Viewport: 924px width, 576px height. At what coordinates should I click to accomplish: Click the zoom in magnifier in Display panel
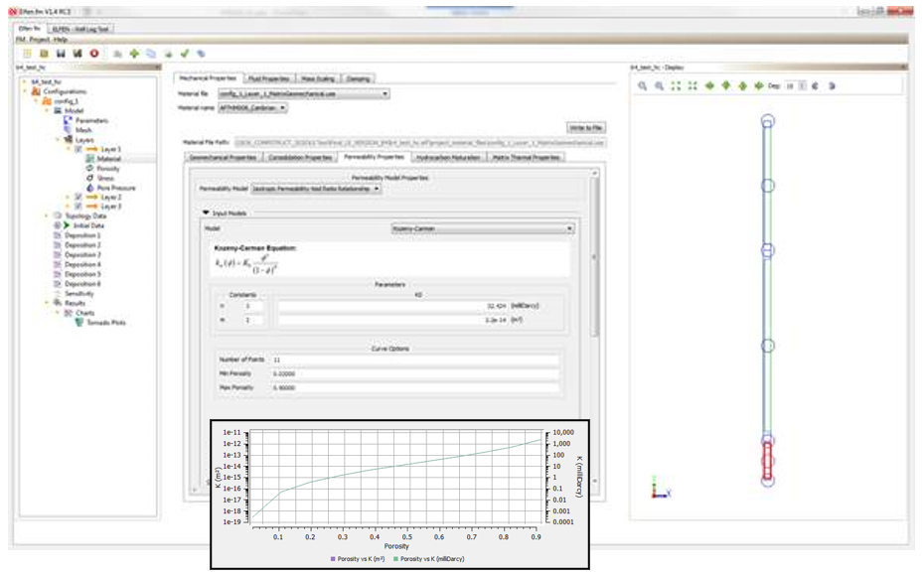point(643,86)
